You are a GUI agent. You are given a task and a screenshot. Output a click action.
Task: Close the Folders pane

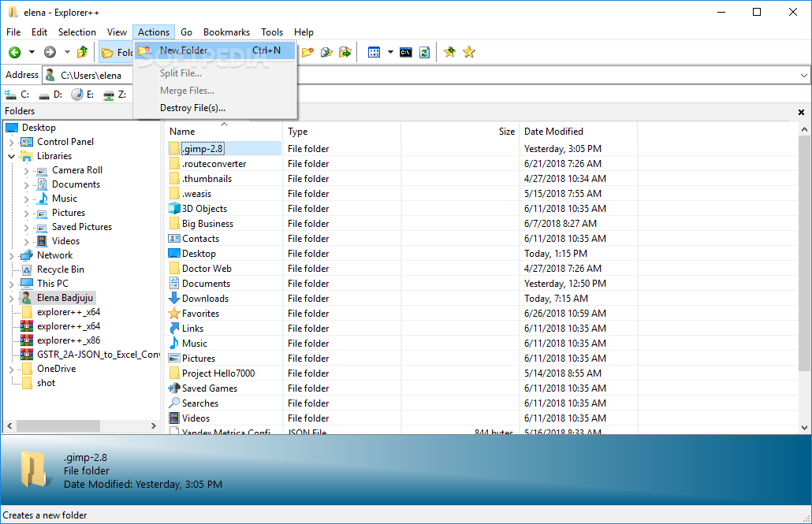click(x=801, y=112)
